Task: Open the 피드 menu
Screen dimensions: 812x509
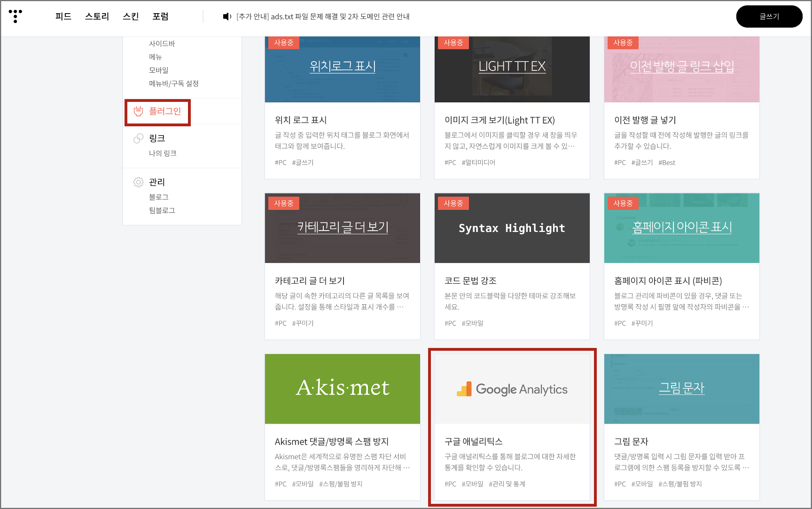Action: (63, 16)
